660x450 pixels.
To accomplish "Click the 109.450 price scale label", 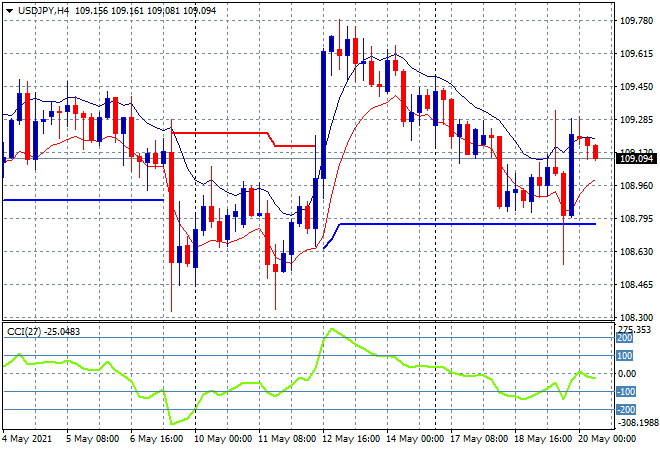I will coord(636,87).
